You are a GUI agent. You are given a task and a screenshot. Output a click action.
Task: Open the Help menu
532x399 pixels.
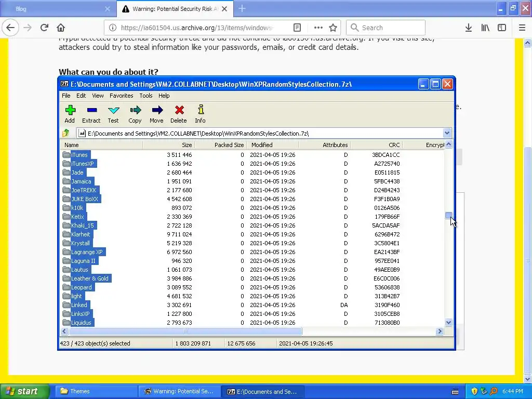click(x=164, y=96)
